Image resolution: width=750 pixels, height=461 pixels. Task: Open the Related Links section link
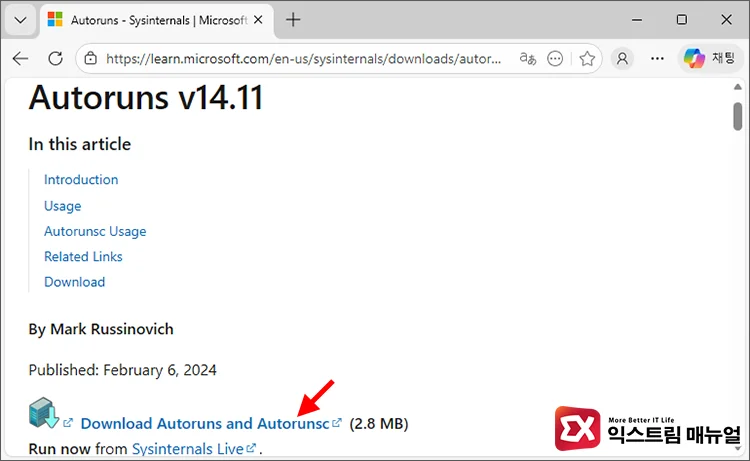tap(83, 257)
